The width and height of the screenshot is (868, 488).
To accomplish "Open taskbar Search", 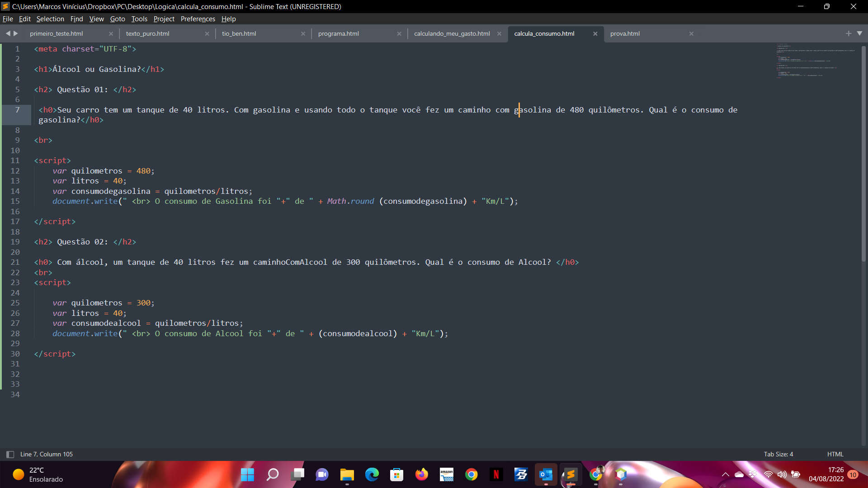I will point(272,474).
